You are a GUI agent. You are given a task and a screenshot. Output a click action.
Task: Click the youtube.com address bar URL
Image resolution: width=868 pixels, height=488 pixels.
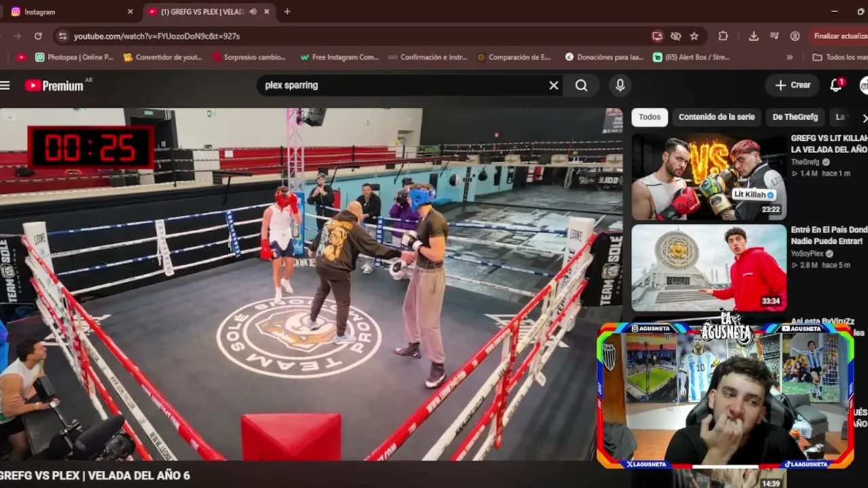[157, 37]
